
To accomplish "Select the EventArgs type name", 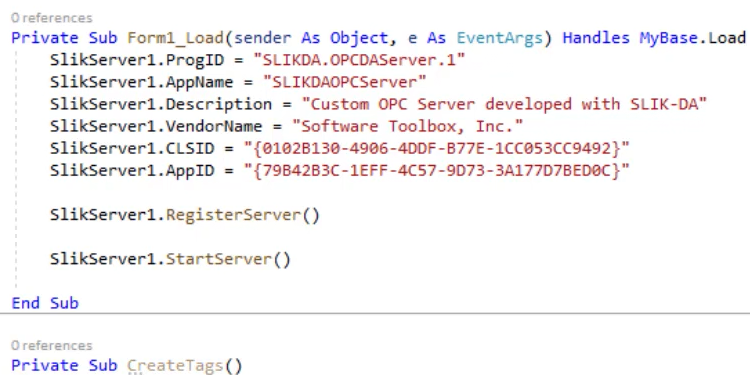I will [499, 38].
